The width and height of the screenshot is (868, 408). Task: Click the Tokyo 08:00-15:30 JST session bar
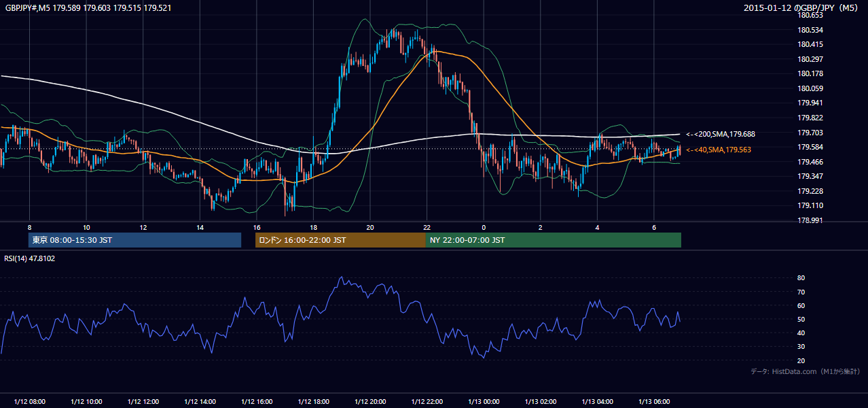(135, 240)
